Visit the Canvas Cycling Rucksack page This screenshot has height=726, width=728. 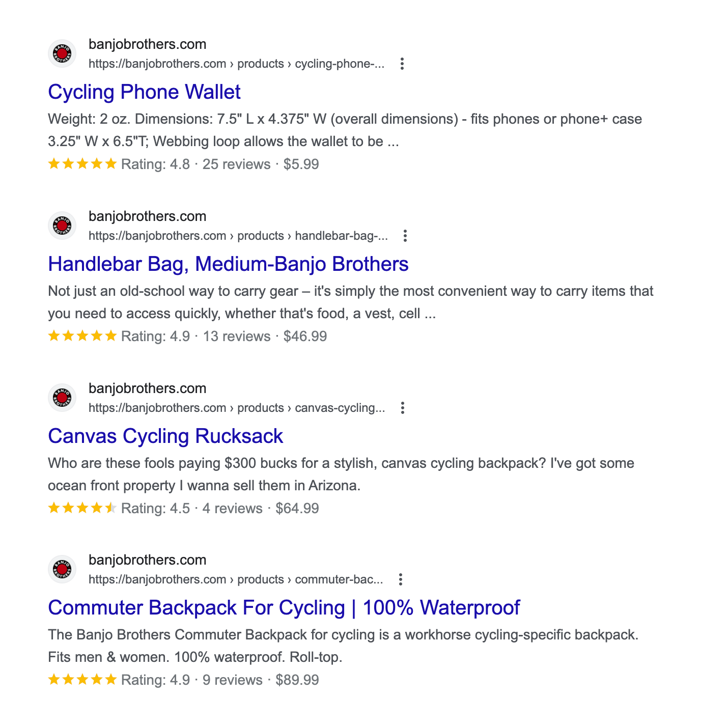pyautogui.click(x=165, y=436)
